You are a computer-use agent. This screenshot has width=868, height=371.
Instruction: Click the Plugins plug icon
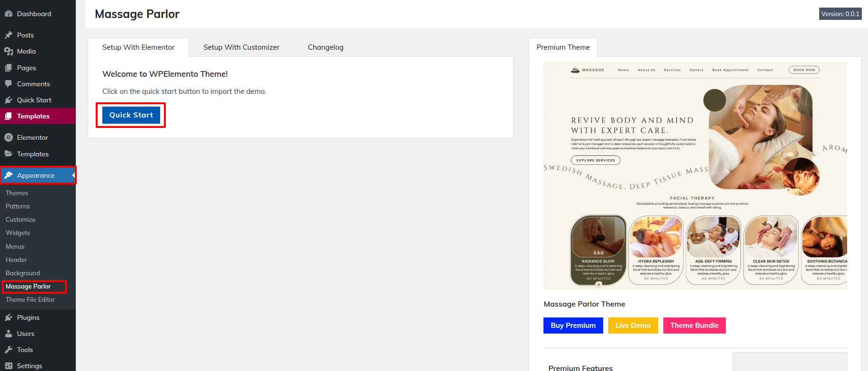[9, 317]
